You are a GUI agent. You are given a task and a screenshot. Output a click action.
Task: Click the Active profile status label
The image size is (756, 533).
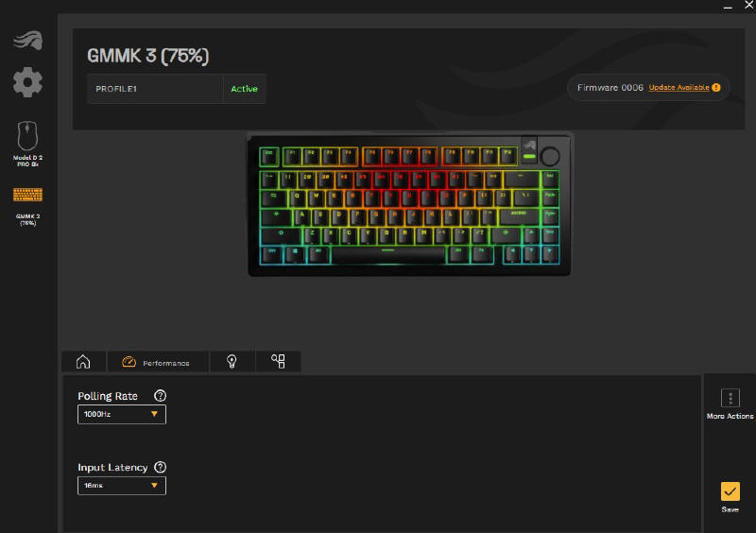[244, 89]
